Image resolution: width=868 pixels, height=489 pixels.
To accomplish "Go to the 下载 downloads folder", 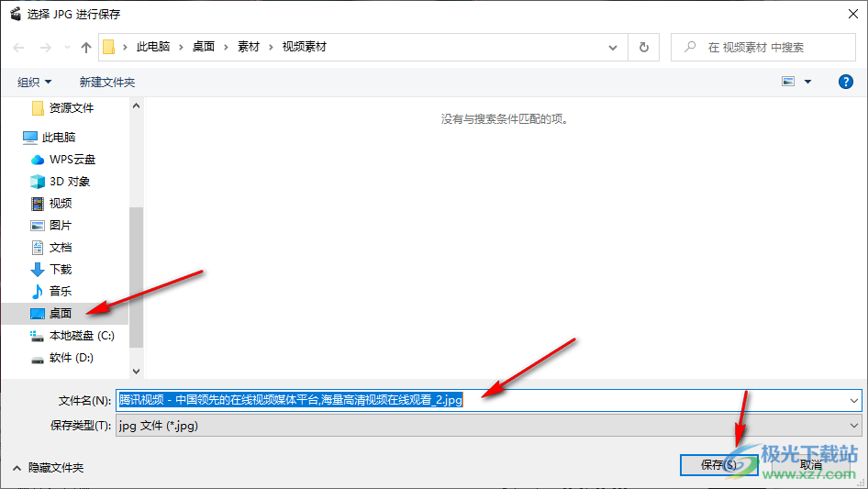I will click(61, 270).
